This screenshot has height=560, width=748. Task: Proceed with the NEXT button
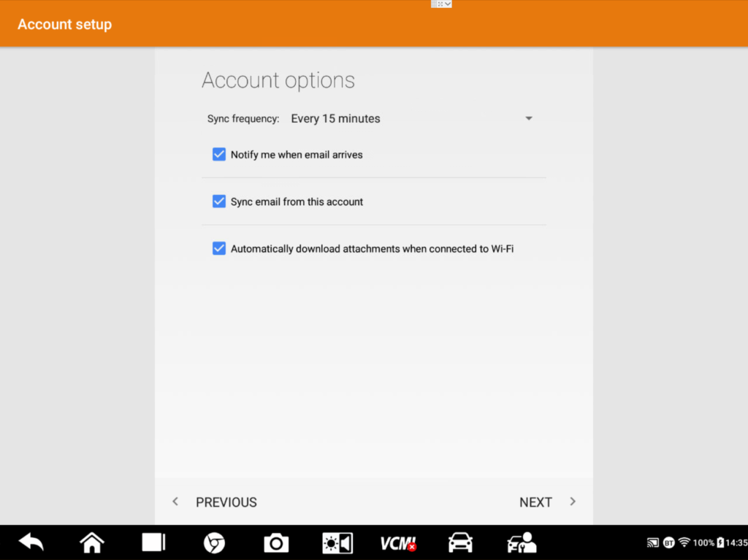535,502
